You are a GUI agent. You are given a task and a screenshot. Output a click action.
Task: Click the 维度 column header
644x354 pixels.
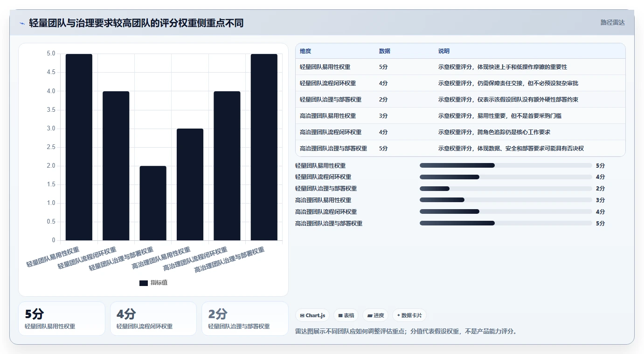[x=305, y=51]
